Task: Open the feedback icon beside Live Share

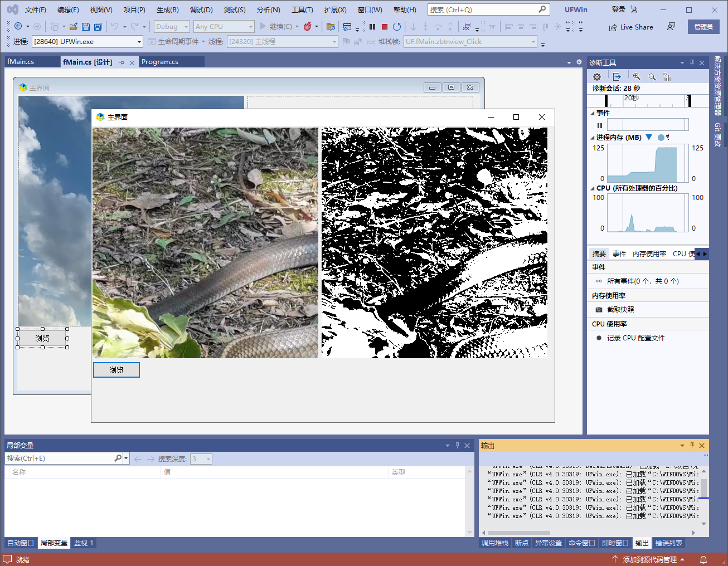Action: click(x=671, y=27)
